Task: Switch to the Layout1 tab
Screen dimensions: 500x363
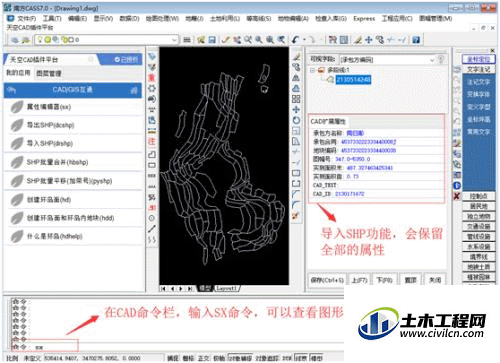Action: 227,288
